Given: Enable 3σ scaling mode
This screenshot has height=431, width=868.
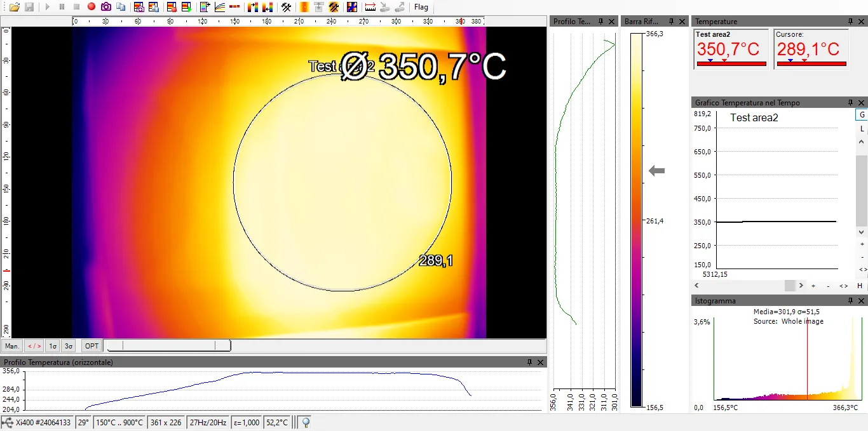Looking at the screenshot, I should 69,346.
